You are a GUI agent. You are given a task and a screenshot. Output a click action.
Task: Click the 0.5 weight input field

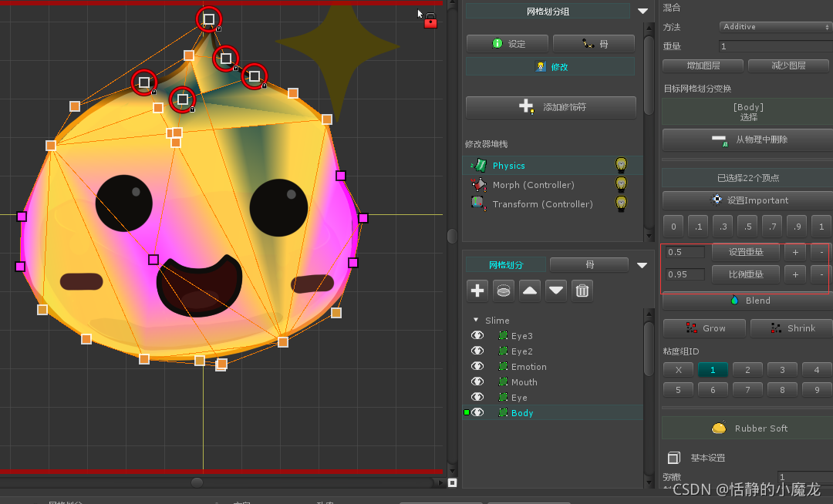686,252
